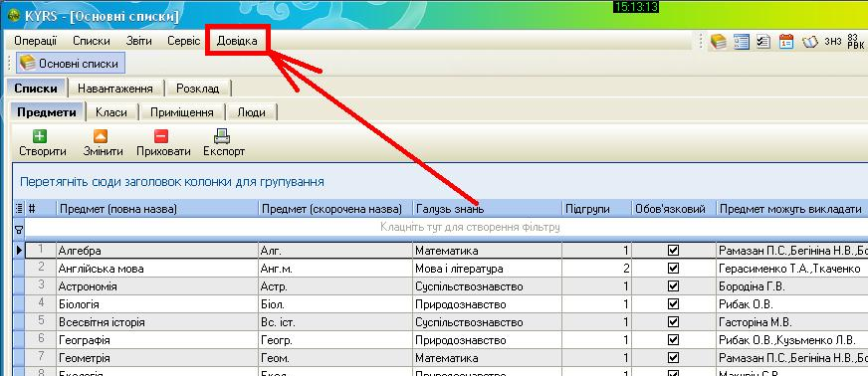Switch to the Люди sub-tab
868x376 pixels.
point(251,112)
